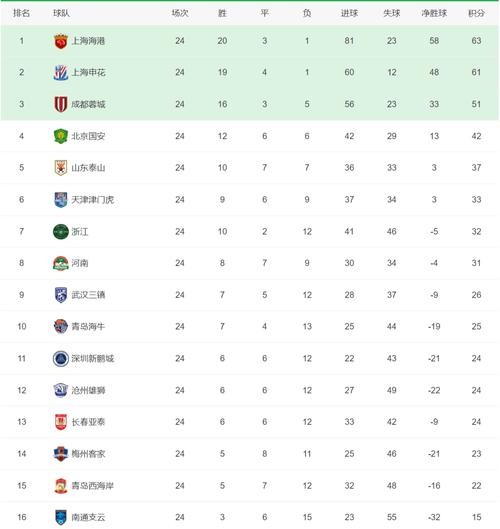Open the 南通支云 team name link
This screenshot has height=529, width=500.
[x=88, y=517]
